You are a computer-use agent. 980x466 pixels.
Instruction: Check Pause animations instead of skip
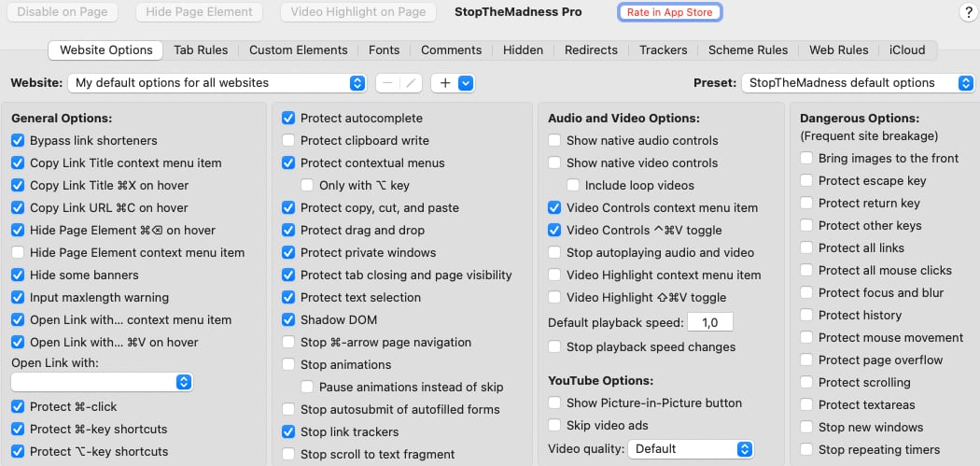click(x=307, y=388)
